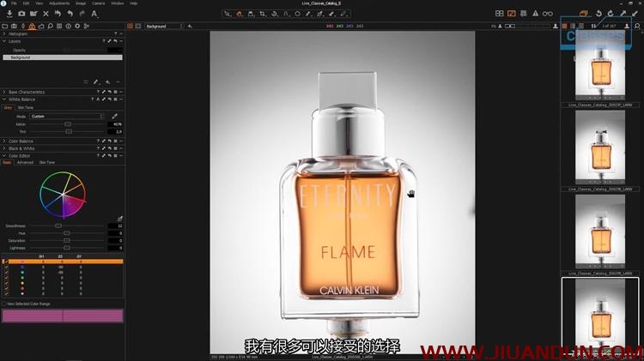The height and width of the screenshot is (361, 644).
Task: Click the layer brush draw mask icon
Action: [x=95, y=82]
